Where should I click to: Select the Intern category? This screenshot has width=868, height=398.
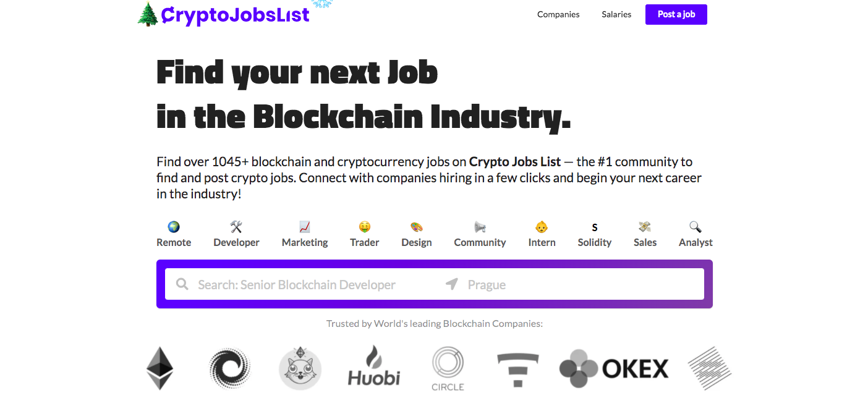(542, 235)
